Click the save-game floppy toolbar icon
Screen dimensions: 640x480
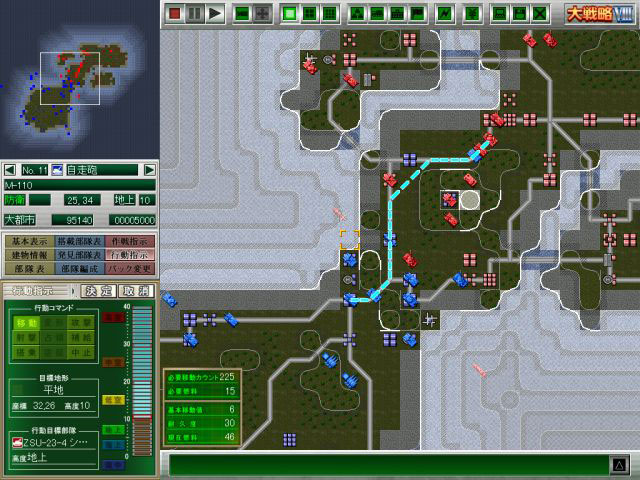(x=520, y=14)
